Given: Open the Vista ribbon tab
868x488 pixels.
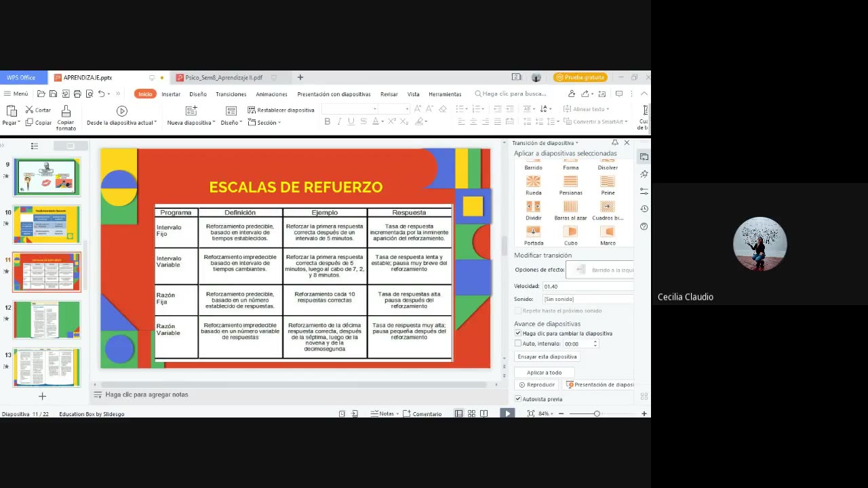Looking at the screenshot, I should 413,94.
